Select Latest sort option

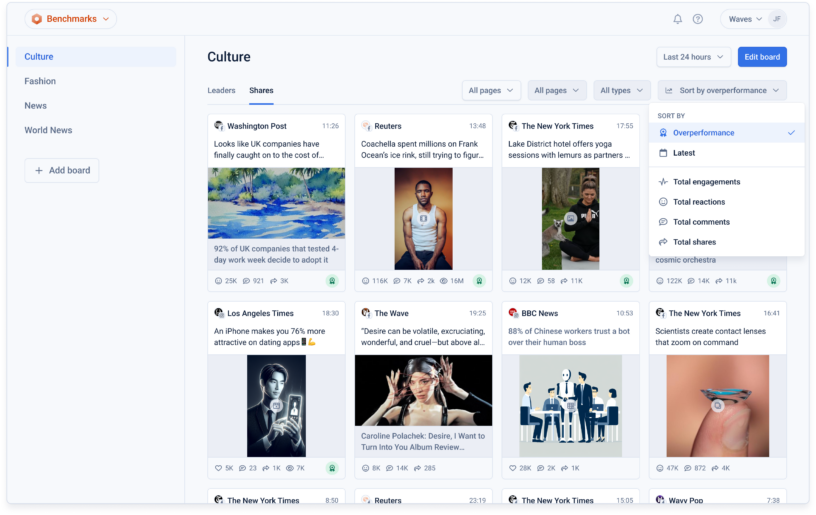click(x=684, y=153)
